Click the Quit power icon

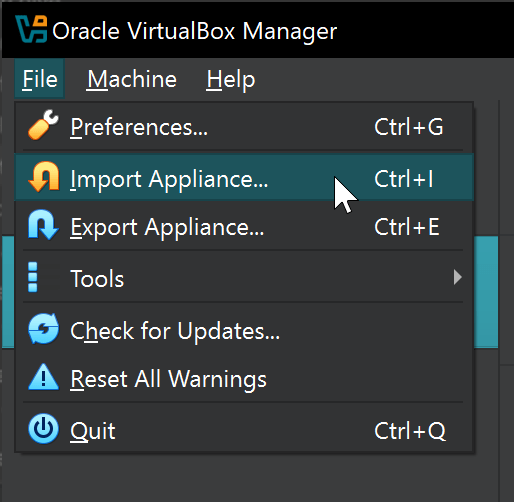(x=43, y=429)
